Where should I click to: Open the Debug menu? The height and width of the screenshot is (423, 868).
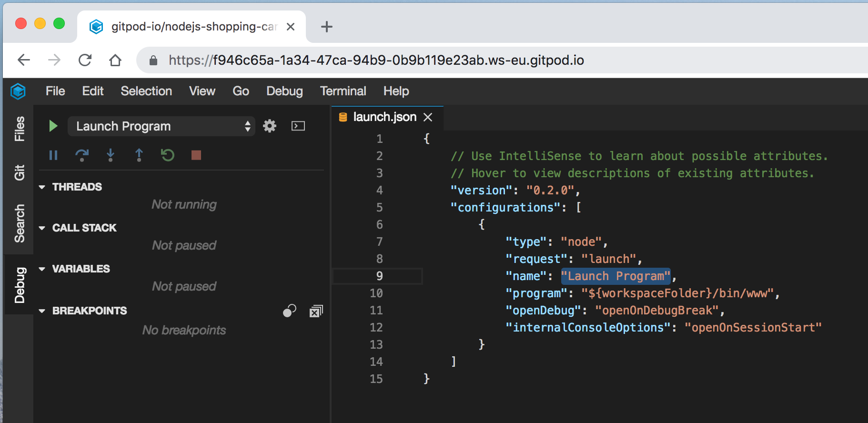(284, 91)
